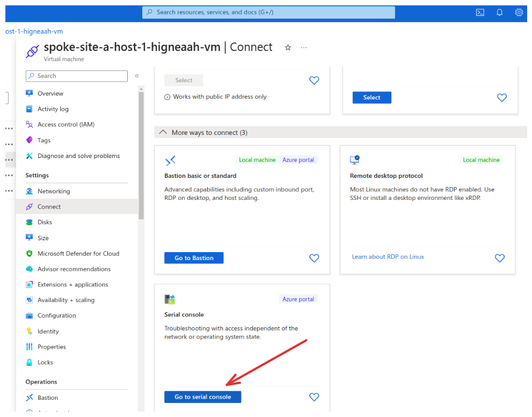Click the Azure portal tag on Serial console
The width and height of the screenshot is (532, 417).
(x=298, y=299)
